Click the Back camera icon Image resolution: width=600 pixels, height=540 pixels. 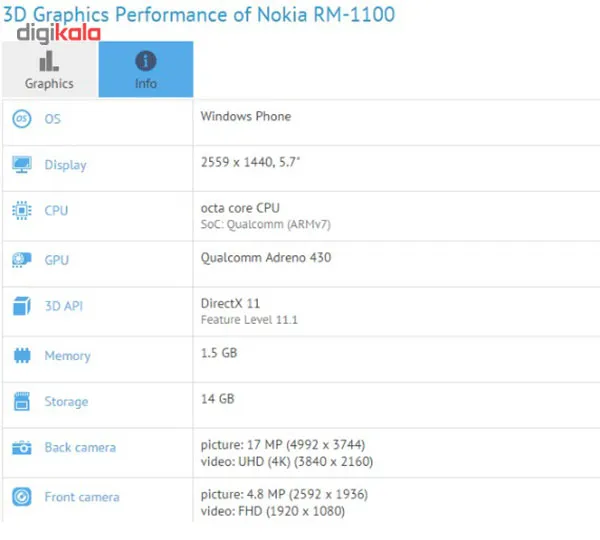pos(21,448)
